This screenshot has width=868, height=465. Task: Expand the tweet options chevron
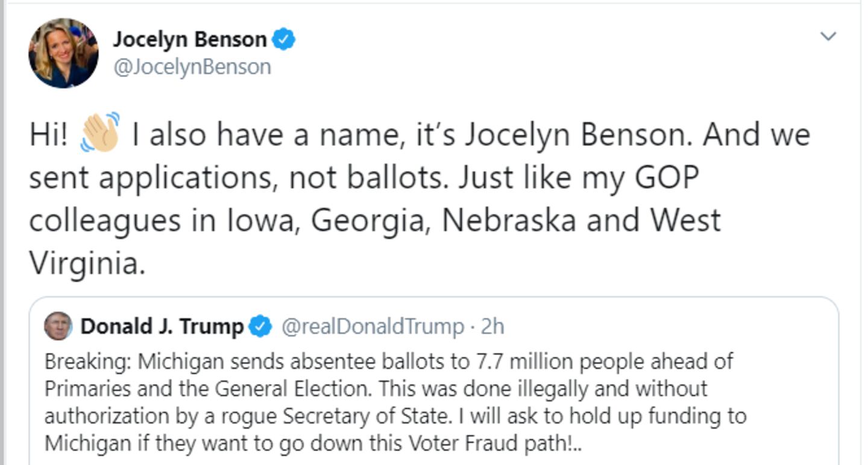[x=829, y=37]
